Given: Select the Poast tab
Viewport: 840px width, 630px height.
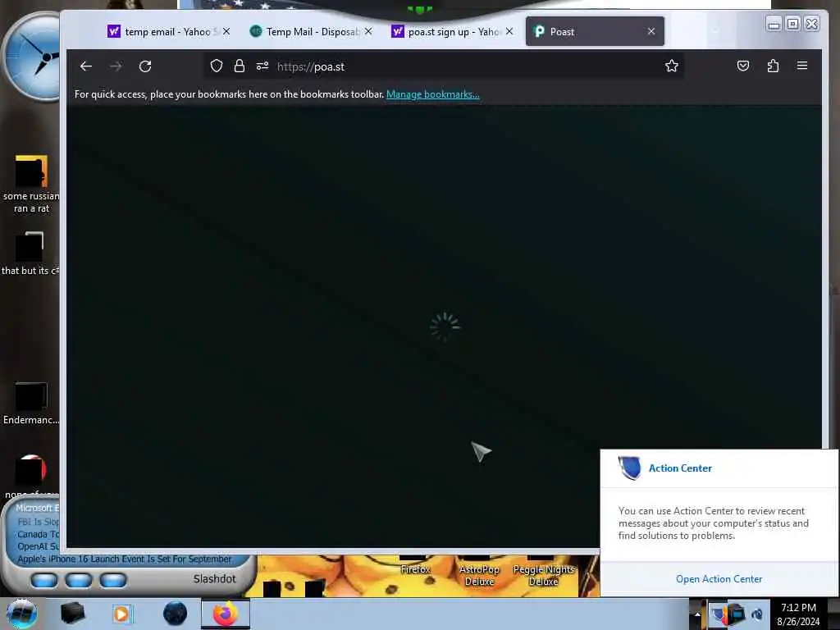Looking at the screenshot, I should click(595, 32).
